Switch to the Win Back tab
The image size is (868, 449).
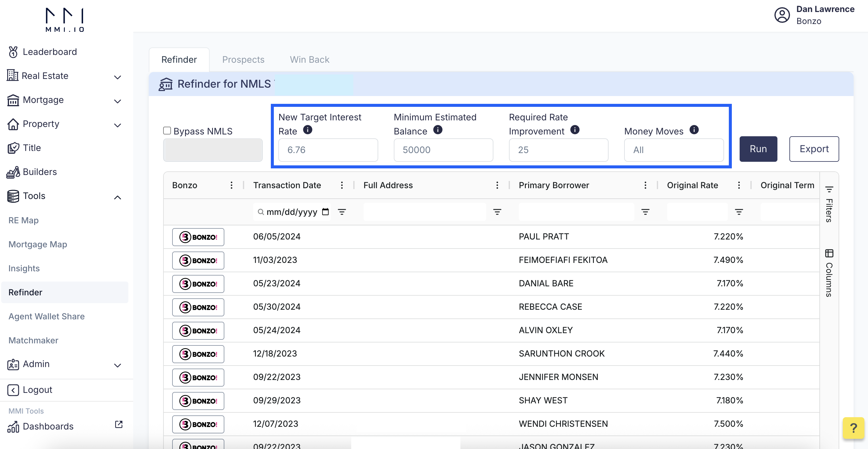(310, 60)
